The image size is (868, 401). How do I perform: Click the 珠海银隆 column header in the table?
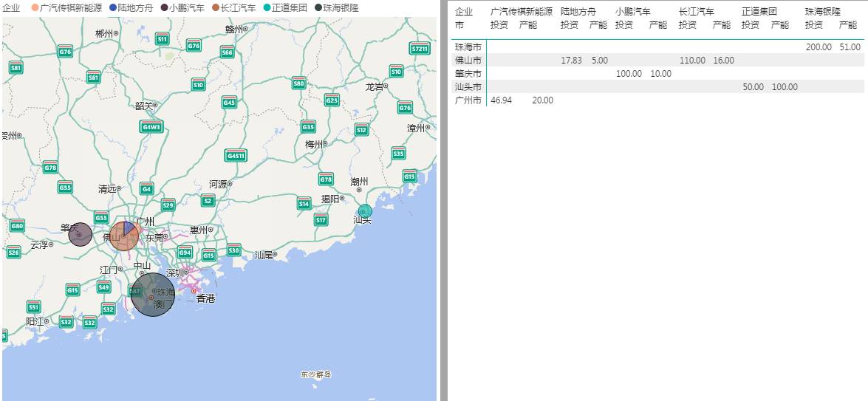click(823, 12)
